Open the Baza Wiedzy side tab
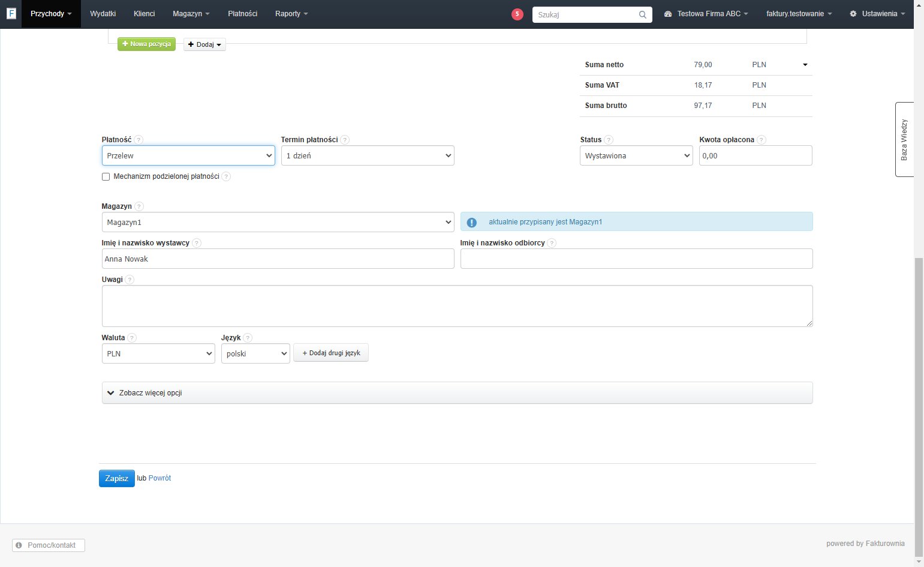The width and height of the screenshot is (924, 567). tap(904, 140)
